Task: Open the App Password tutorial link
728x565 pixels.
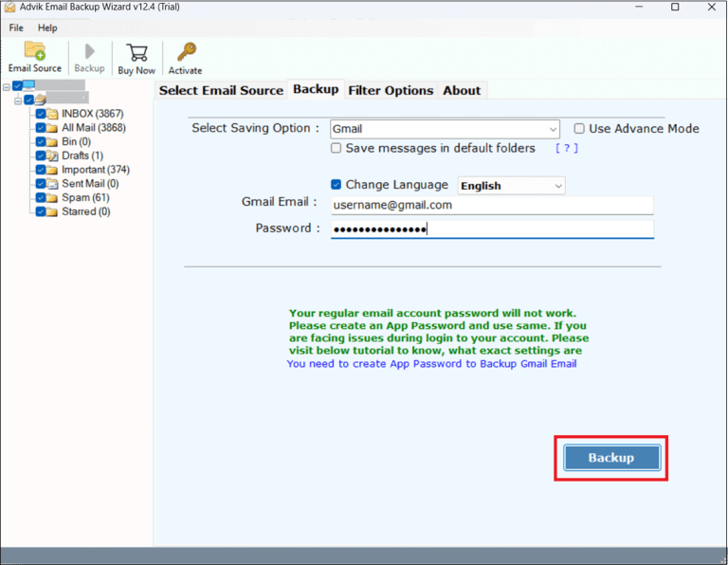Action: 432,363
